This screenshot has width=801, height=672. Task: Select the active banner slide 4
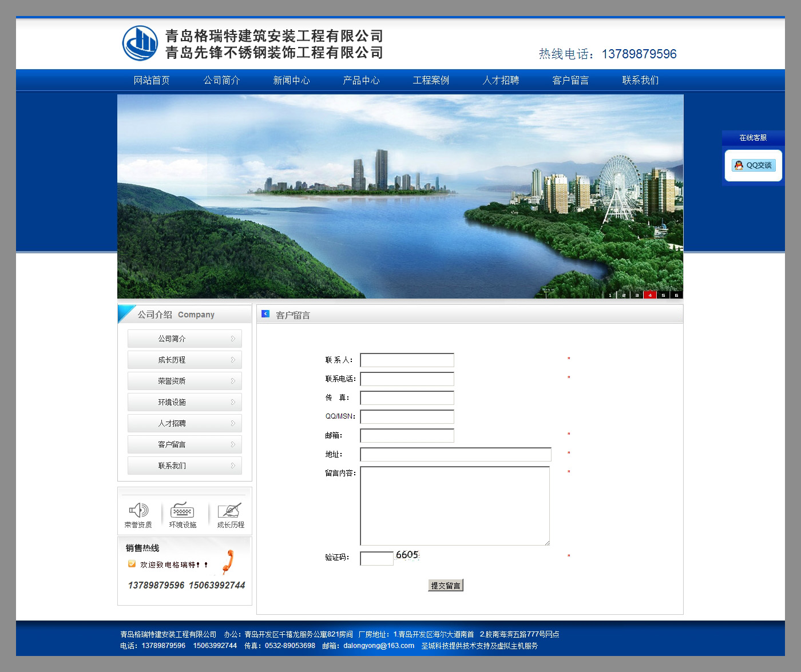[649, 295]
